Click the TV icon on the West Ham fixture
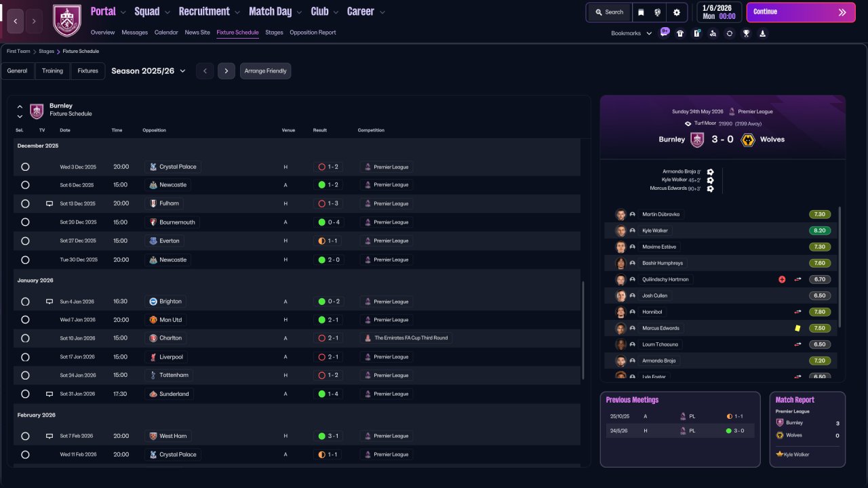868x488 pixels. tap(49, 436)
